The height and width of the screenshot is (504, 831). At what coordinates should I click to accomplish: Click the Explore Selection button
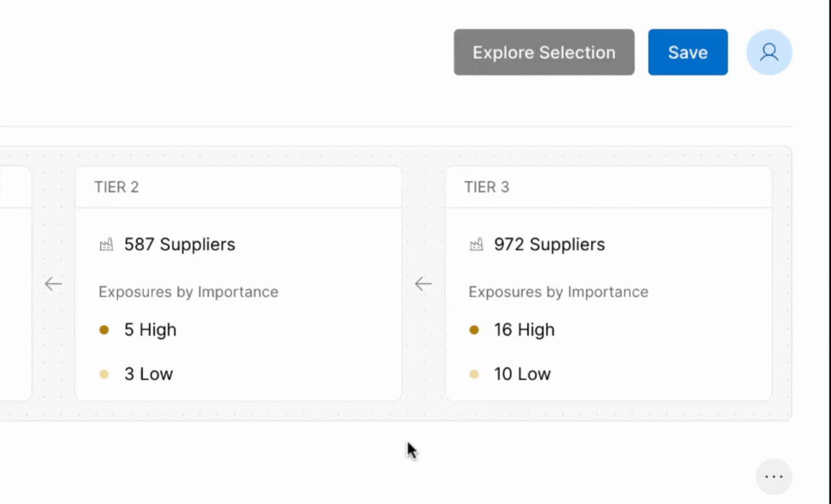543,53
